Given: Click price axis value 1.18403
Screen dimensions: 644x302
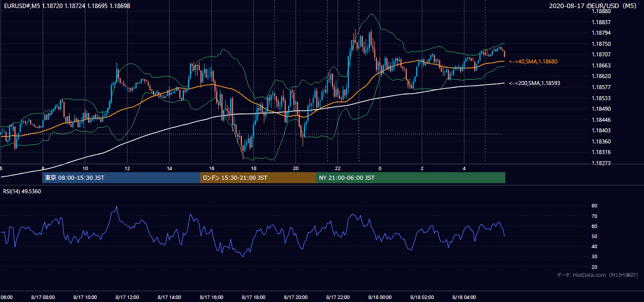Looking at the screenshot, I should (x=602, y=130).
